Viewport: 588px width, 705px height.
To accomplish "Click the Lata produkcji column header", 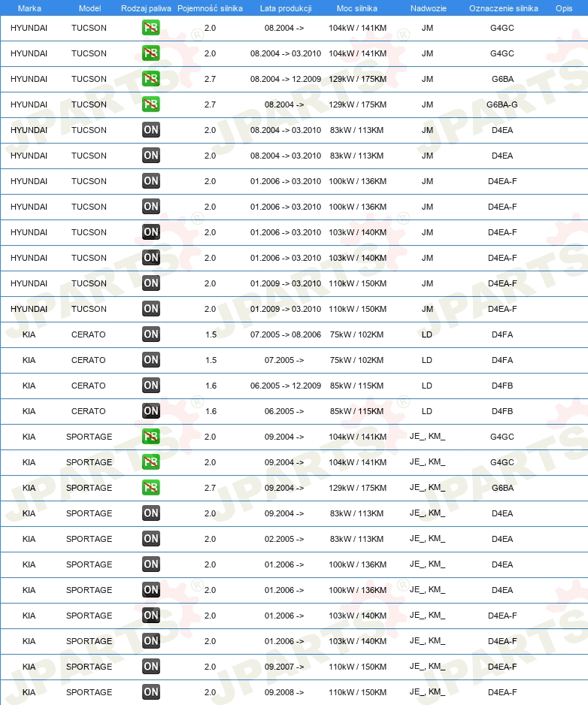I will tap(286, 8).
